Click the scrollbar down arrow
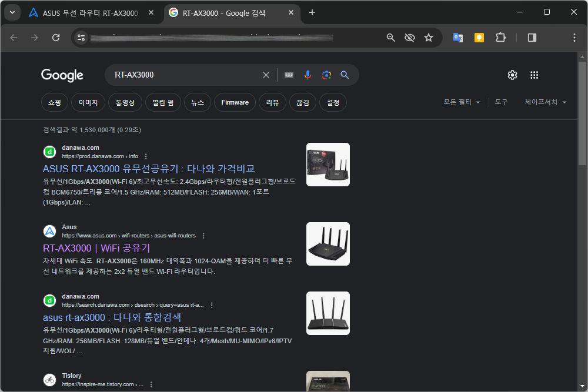This screenshot has height=392, width=588. point(582,386)
